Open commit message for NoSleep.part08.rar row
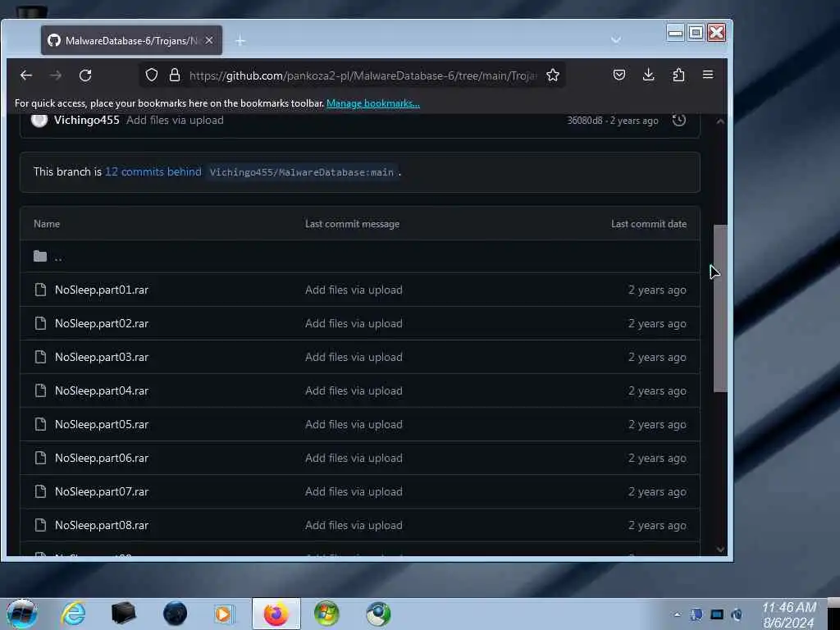 354,526
